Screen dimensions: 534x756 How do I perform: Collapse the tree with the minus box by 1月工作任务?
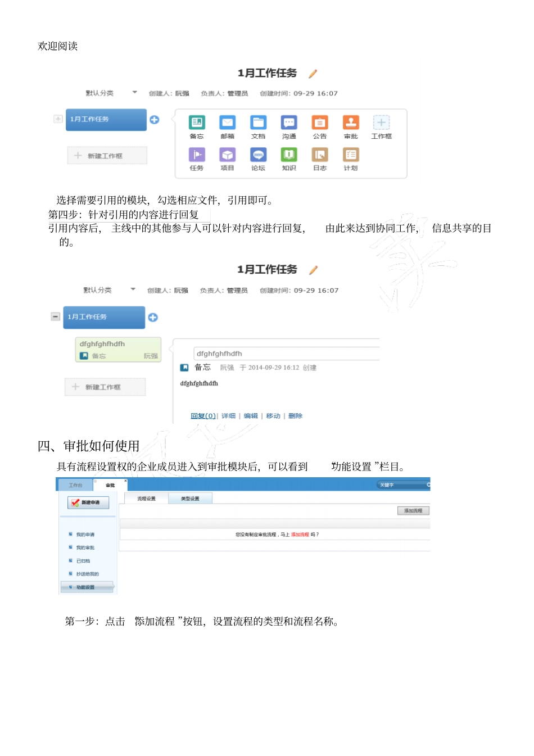(55, 316)
